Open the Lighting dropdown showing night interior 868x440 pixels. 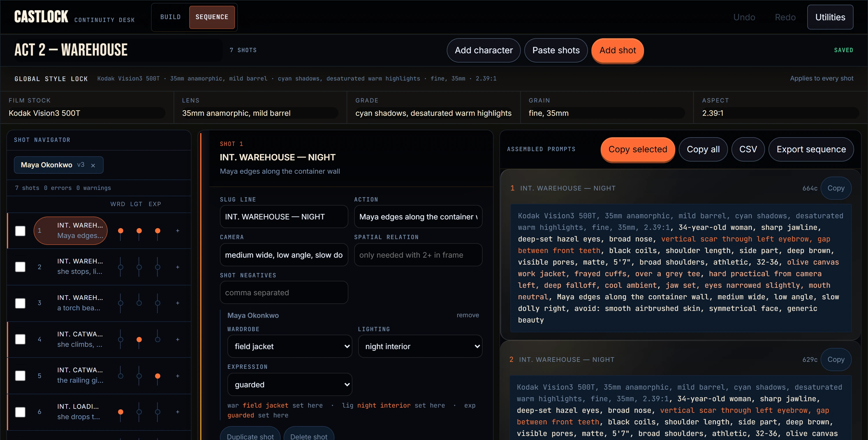420,346
